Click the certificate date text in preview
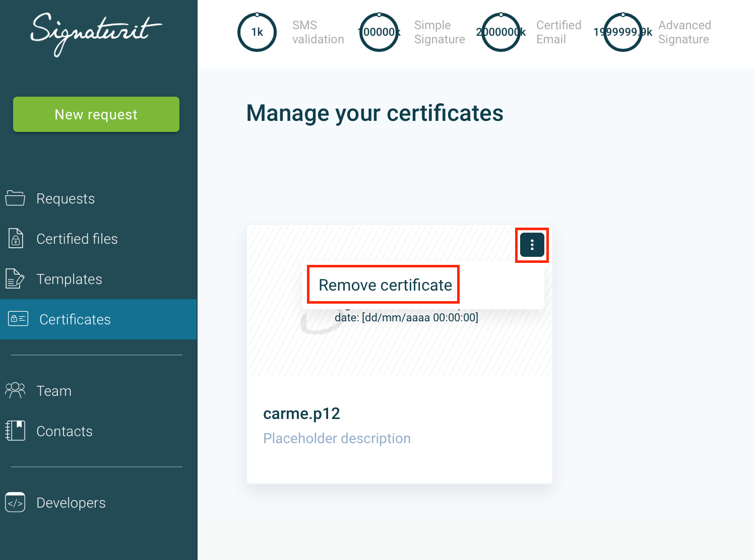The height and width of the screenshot is (560, 754). tap(406, 318)
